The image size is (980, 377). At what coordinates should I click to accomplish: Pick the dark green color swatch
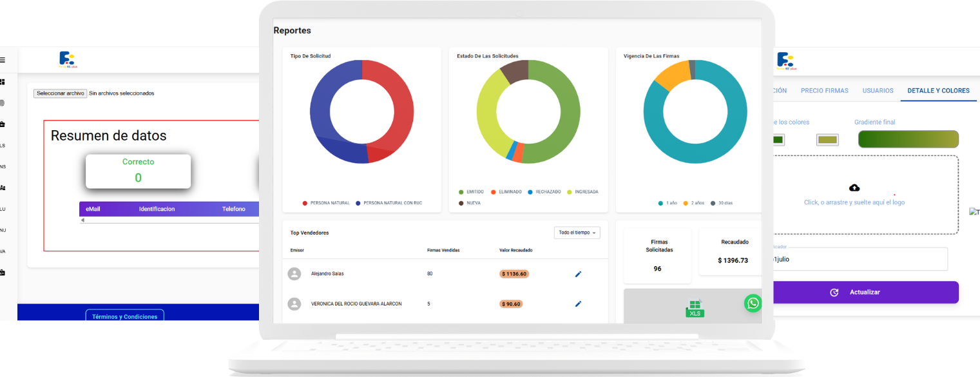(x=777, y=140)
